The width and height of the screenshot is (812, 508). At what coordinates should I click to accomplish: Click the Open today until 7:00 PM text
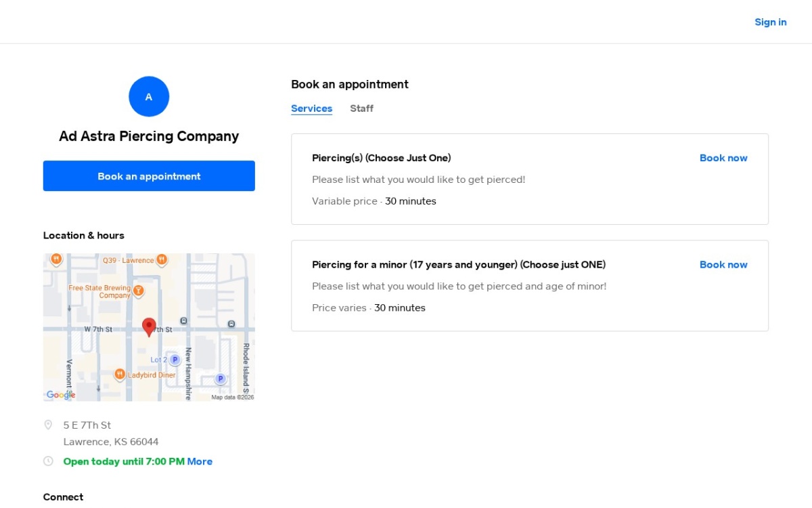(124, 461)
